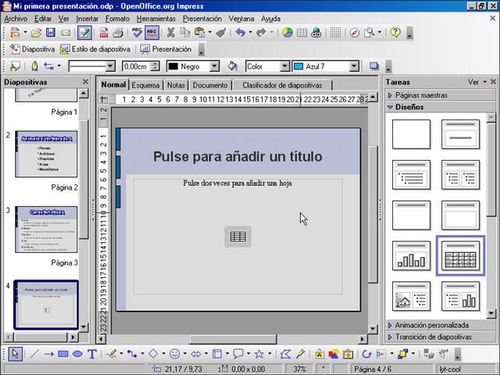This screenshot has height=375, width=500.
Task: Choose the title with spreadsheet layout
Action: [460, 256]
